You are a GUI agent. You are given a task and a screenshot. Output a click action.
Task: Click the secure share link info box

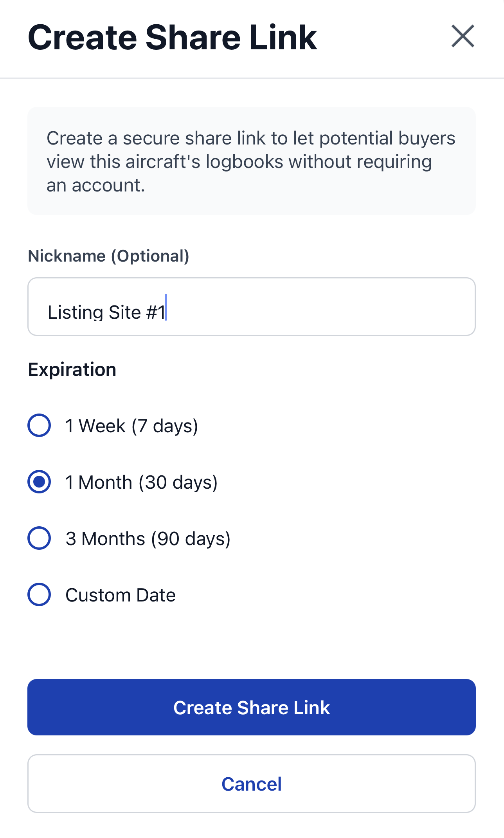pos(252,161)
